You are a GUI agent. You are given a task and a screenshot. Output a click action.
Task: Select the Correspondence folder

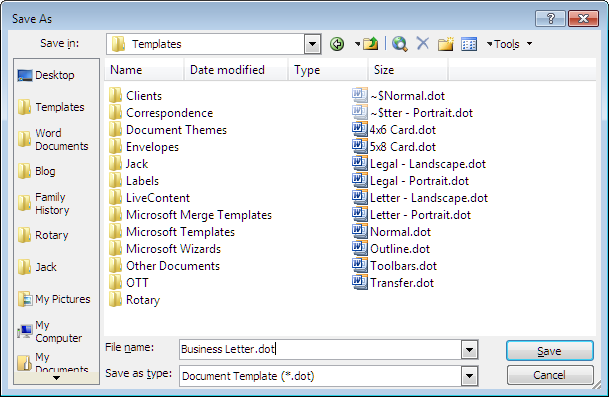coord(161,113)
